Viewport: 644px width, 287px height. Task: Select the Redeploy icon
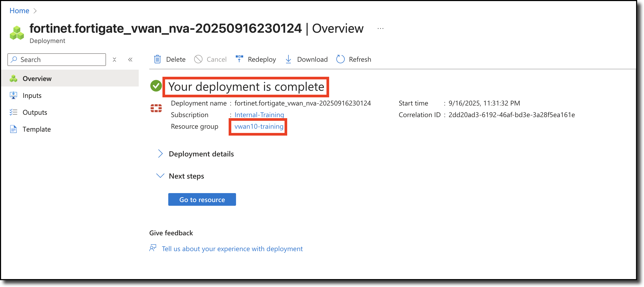click(x=239, y=59)
